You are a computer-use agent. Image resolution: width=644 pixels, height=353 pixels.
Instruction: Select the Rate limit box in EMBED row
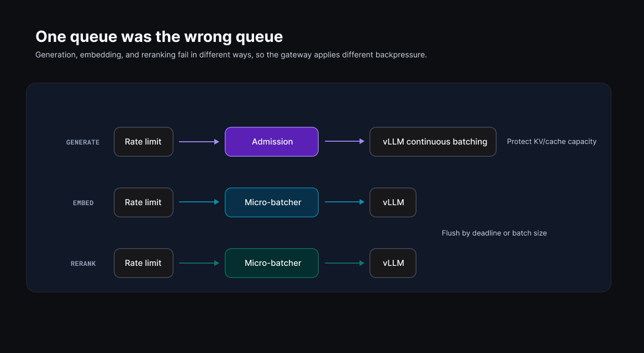point(144,202)
